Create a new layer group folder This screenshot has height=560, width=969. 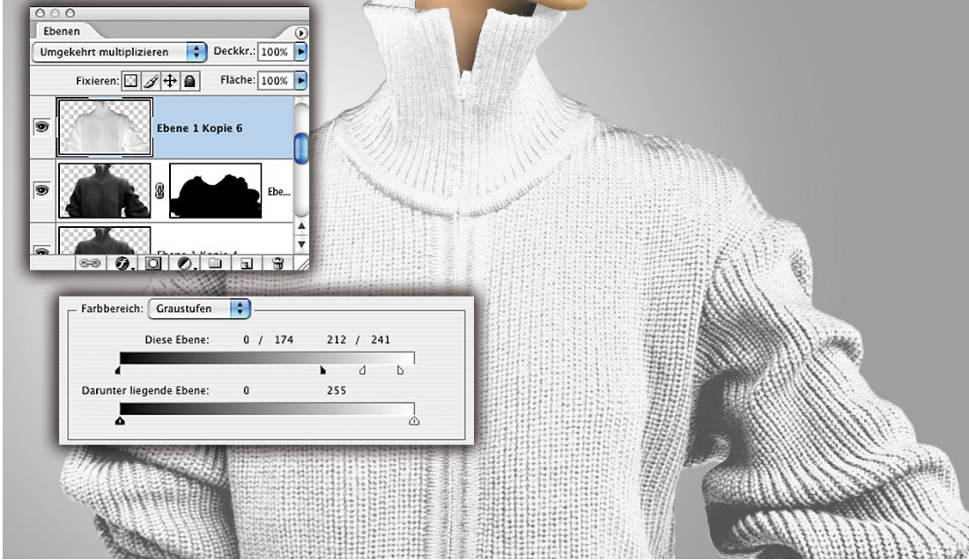[217, 262]
